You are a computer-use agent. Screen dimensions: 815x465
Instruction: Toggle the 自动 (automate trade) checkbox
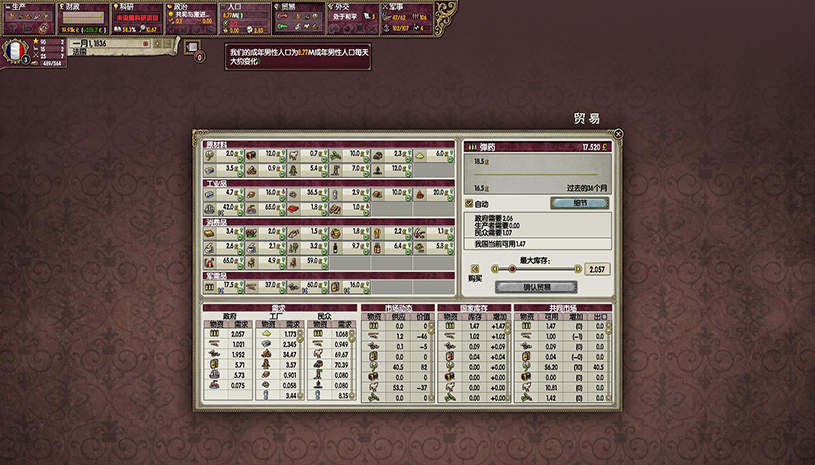[x=470, y=203]
